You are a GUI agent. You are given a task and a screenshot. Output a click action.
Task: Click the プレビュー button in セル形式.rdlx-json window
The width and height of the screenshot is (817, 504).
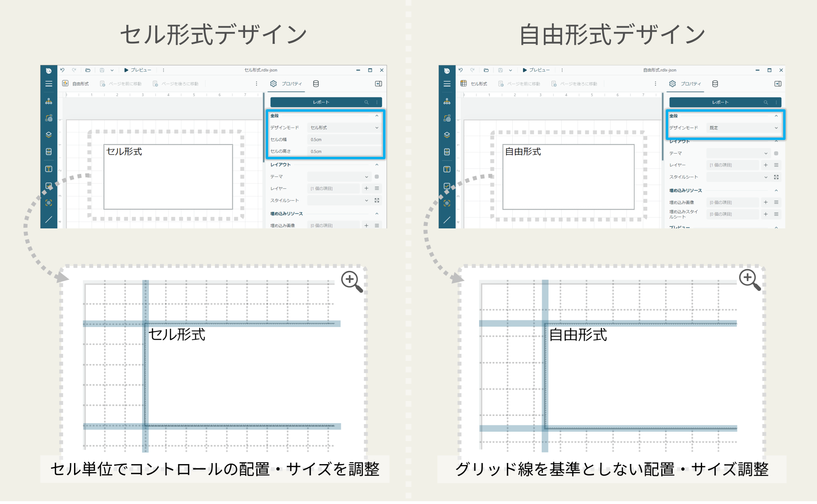(x=137, y=70)
